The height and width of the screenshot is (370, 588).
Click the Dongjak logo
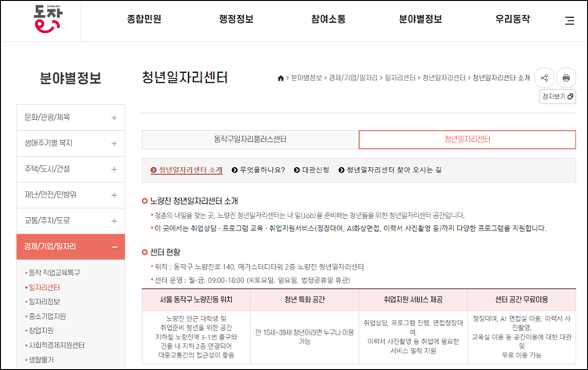[x=48, y=19]
